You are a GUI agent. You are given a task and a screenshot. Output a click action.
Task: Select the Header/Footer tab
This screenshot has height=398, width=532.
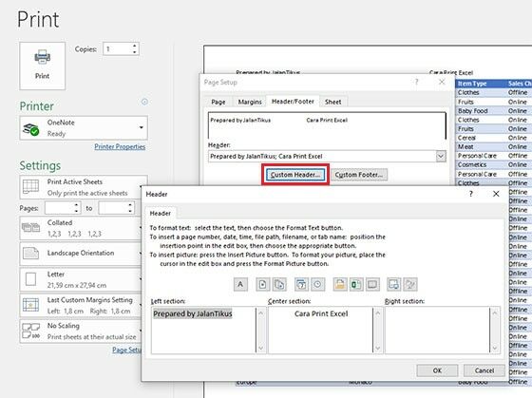coord(293,101)
